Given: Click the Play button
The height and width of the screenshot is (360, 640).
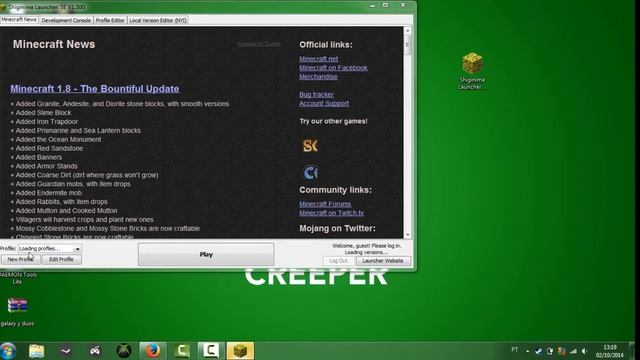Looking at the screenshot, I should click(206, 254).
